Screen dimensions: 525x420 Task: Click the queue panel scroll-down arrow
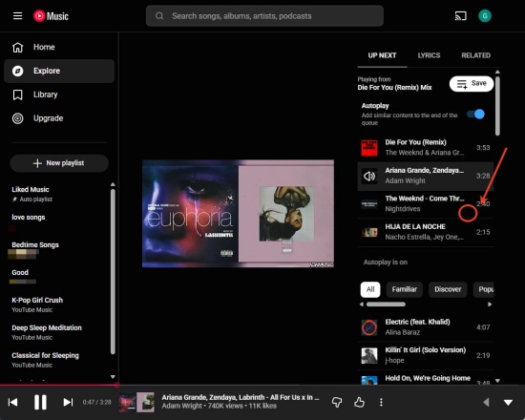(497, 381)
